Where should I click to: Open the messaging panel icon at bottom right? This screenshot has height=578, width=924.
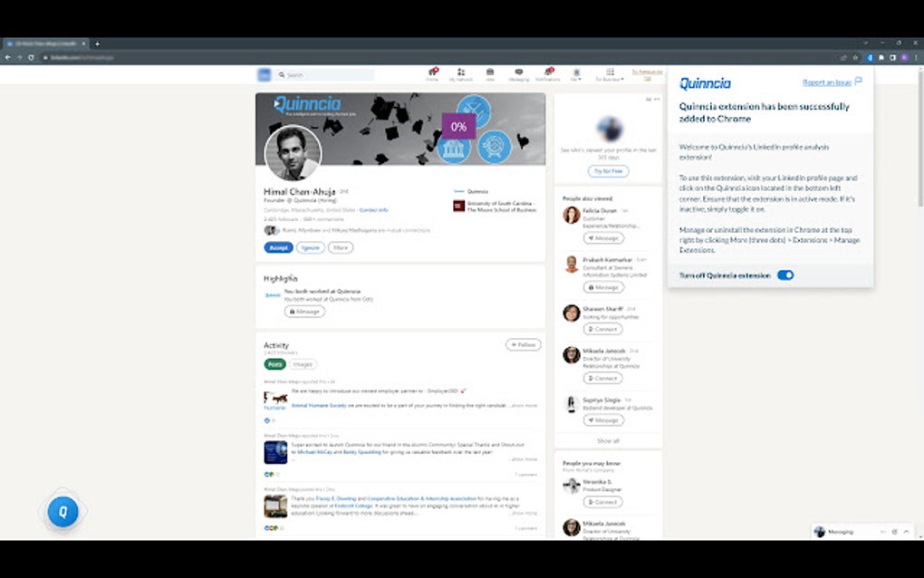tap(821, 532)
